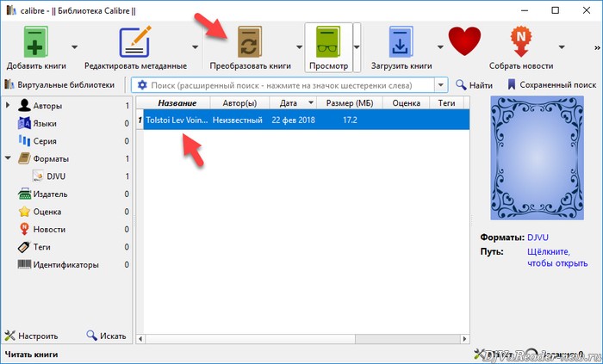Click the Edit metadata icon
The width and height of the screenshot is (603, 364).
135,41
